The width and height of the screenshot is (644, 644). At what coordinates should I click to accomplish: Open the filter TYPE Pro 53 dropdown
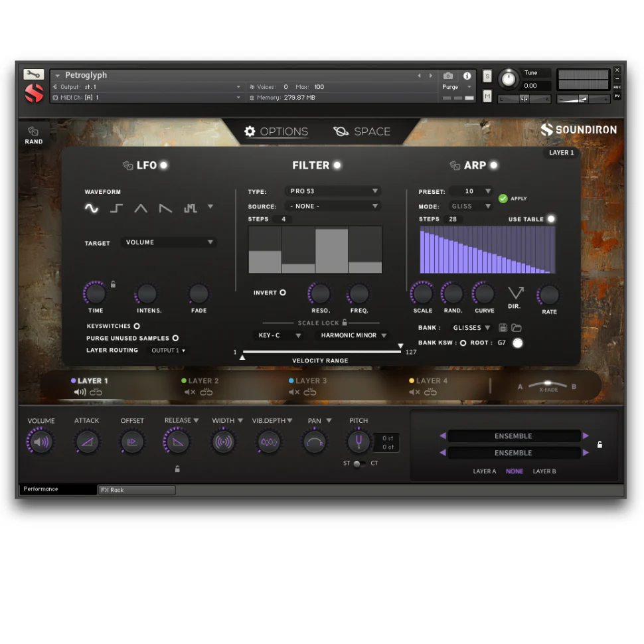tap(333, 191)
